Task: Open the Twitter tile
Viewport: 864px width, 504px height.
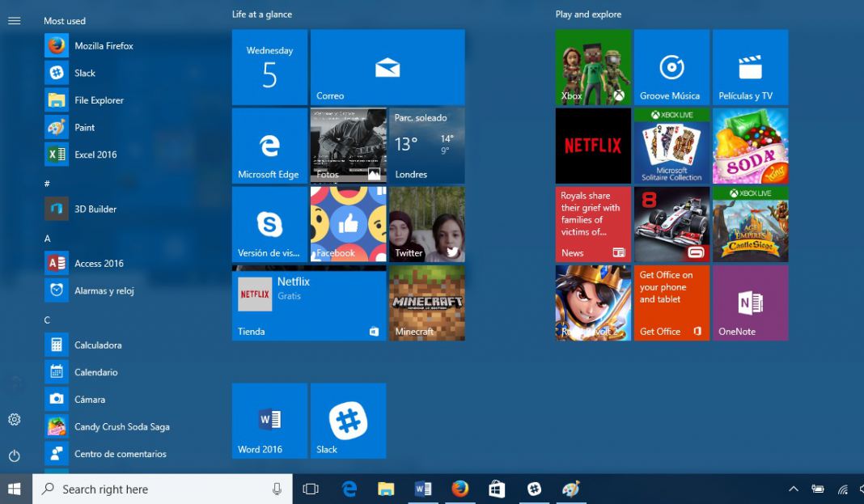Action: click(427, 224)
